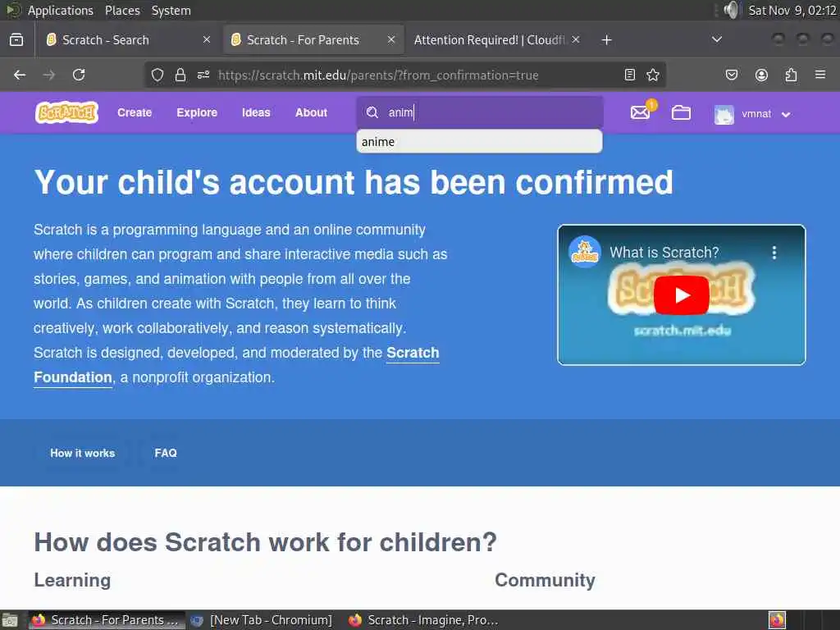Close the Attention Required tab
The width and height of the screenshot is (840, 630).
(x=575, y=39)
